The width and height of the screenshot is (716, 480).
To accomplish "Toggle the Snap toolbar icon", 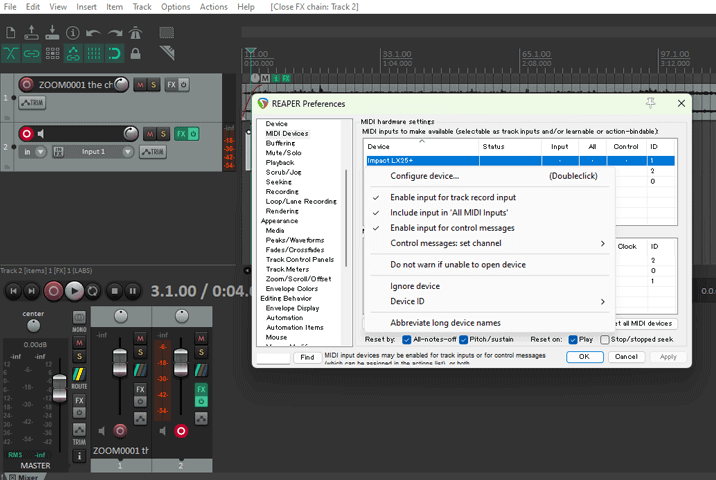I will pos(114,54).
